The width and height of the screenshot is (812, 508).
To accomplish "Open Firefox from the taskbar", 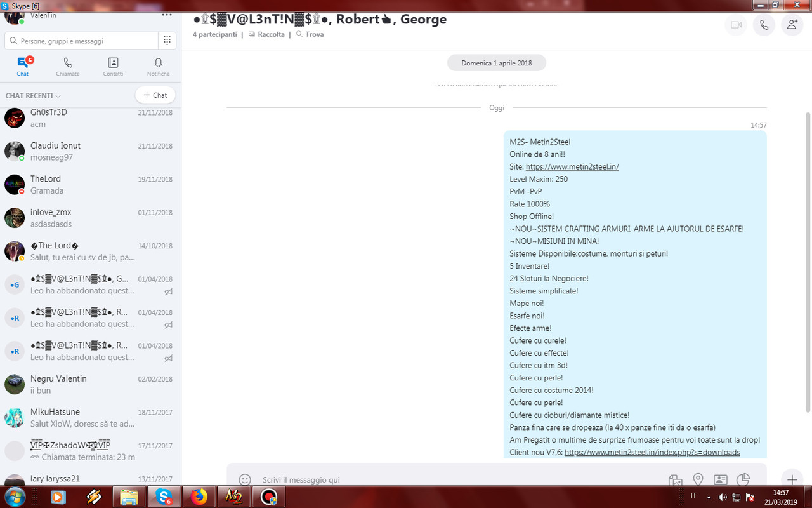I will tap(199, 497).
